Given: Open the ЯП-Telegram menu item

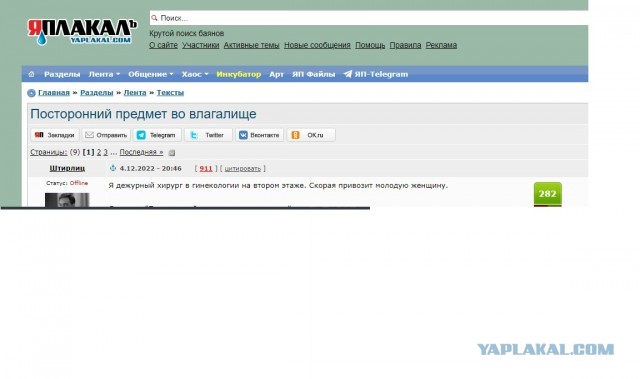Looking at the screenshot, I should 376,74.
